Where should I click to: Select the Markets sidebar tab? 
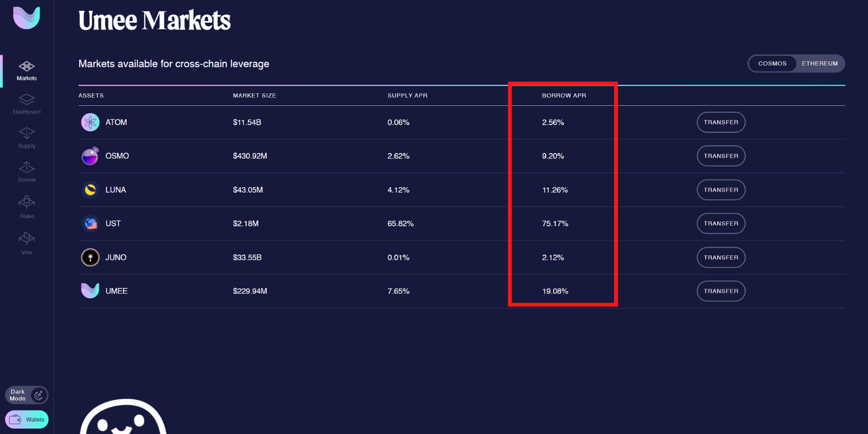tap(27, 71)
